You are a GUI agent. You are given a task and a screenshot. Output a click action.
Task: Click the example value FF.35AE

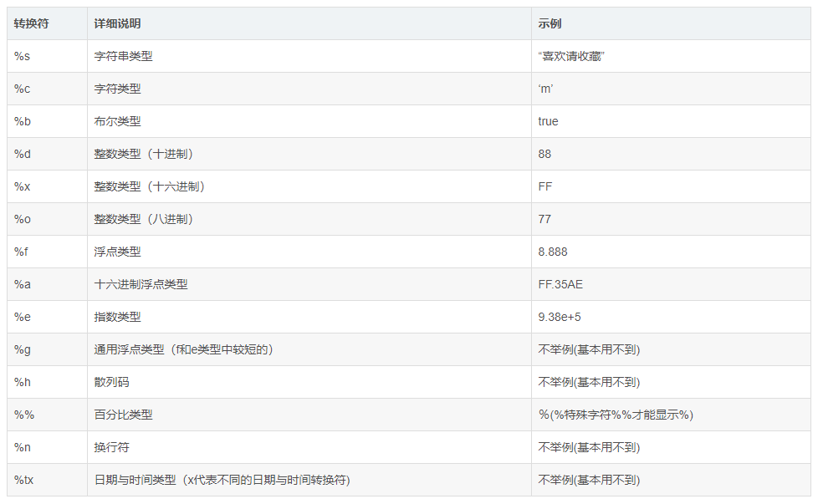click(561, 284)
